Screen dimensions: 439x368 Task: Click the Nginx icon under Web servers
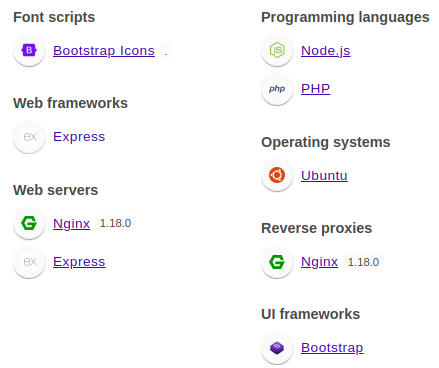click(29, 223)
